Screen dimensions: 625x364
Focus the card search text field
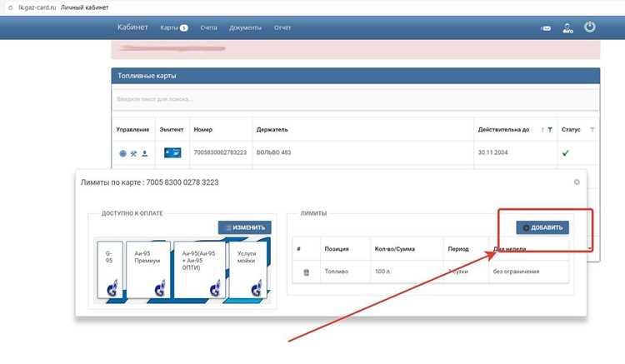356,99
